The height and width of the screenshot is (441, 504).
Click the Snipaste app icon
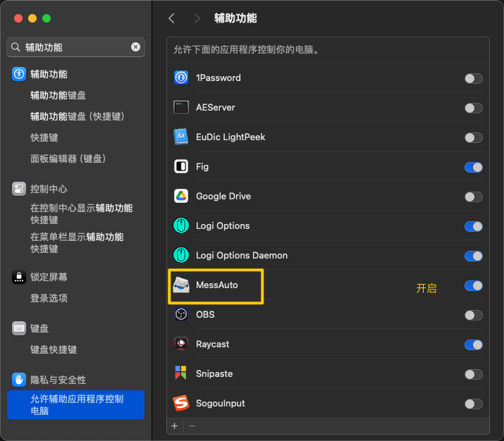coord(180,373)
